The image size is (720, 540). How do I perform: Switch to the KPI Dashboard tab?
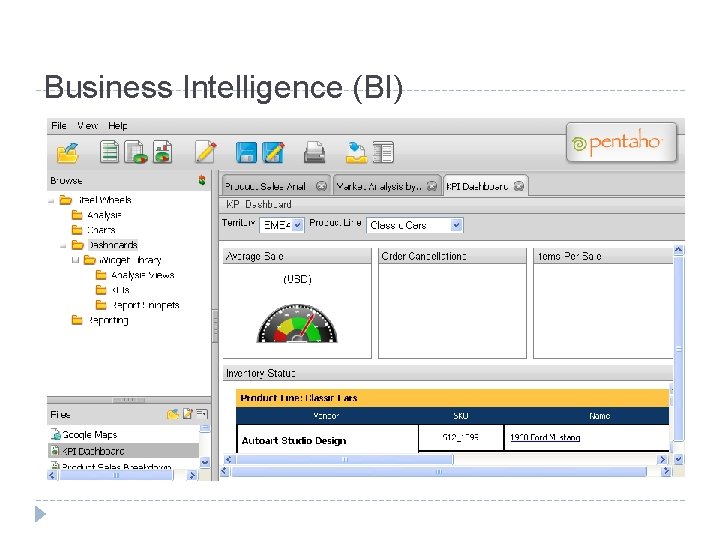click(x=477, y=186)
